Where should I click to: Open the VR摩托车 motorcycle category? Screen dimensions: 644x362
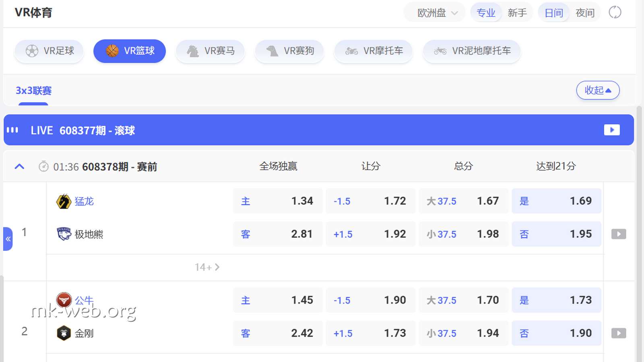point(374,51)
